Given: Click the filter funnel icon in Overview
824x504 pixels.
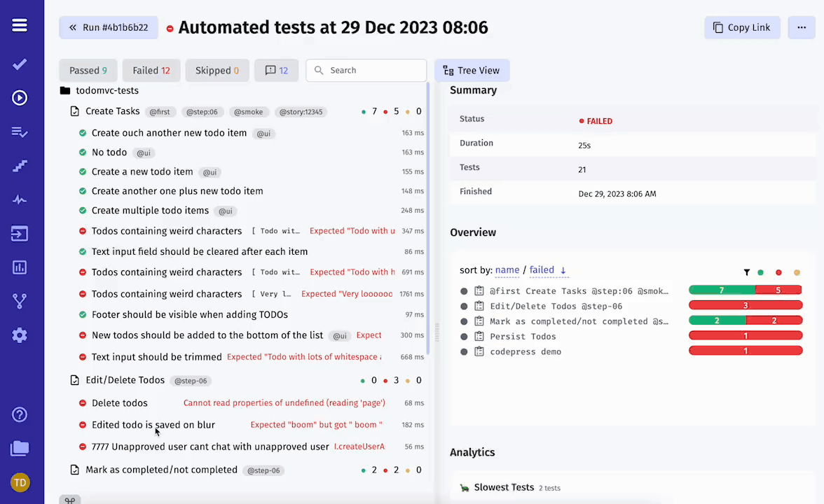Looking at the screenshot, I should (x=747, y=272).
